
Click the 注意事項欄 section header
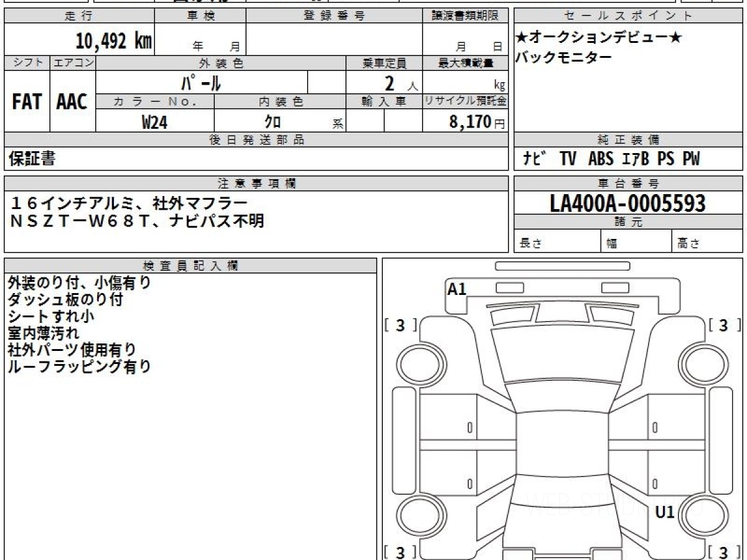(x=256, y=184)
